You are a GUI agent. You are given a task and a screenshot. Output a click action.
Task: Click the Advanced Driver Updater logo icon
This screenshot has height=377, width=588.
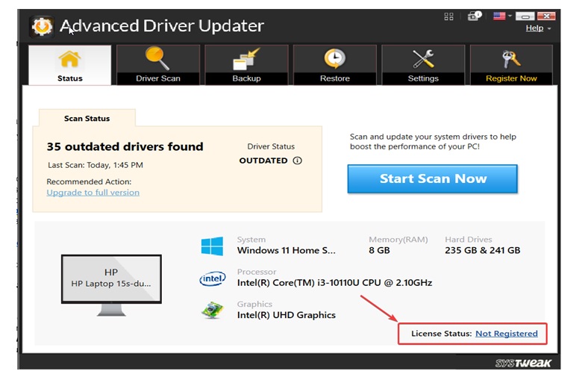tap(42, 26)
